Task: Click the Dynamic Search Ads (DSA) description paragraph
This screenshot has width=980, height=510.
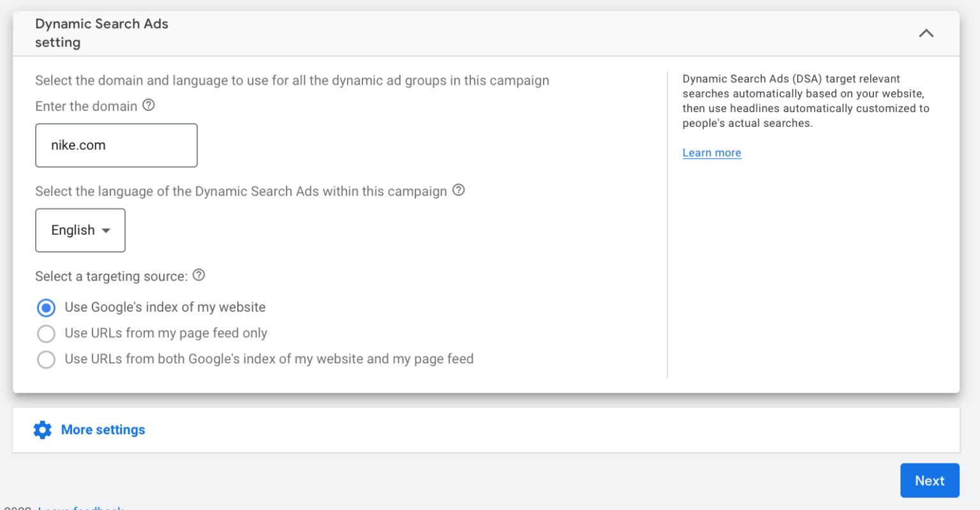Action: pyautogui.click(x=805, y=101)
